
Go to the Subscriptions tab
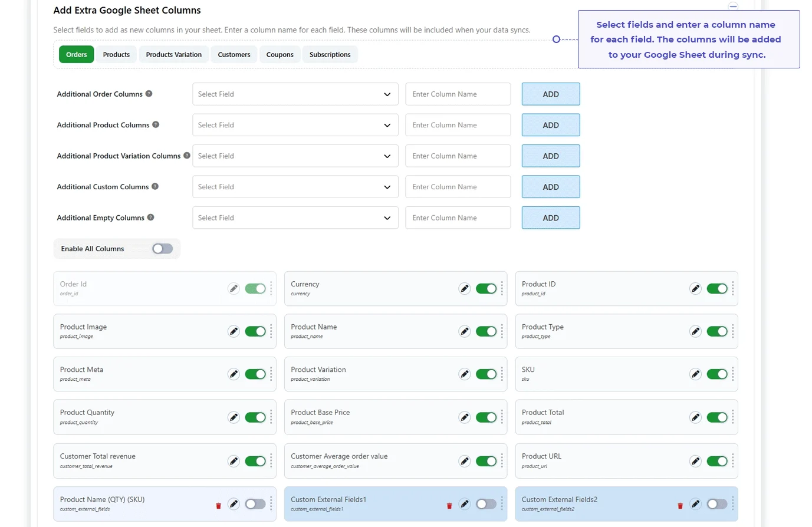click(x=330, y=55)
